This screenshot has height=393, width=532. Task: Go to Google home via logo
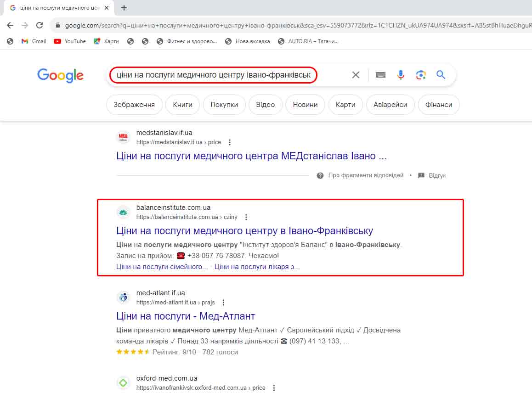tap(60, 75)
